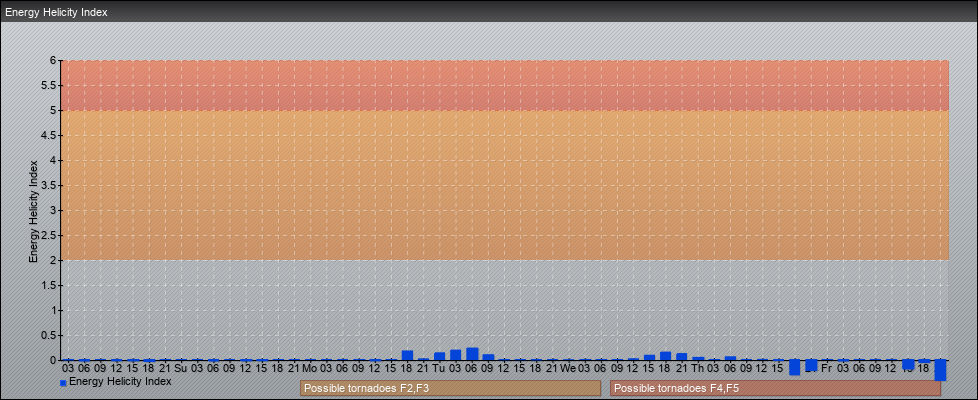Click the y-axis value 1.5

[49, 285]
